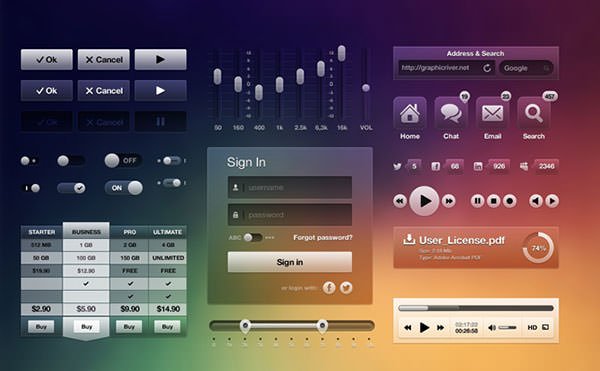600x371 pixels.
Task: Select the ULTIMATE pricing column header
Action: coord(167,232)
